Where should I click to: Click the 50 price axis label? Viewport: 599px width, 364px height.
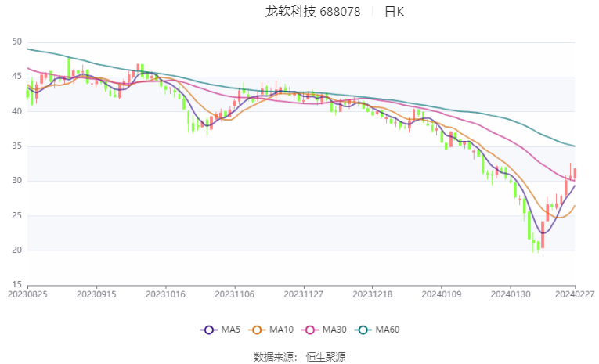(x=16, y=41)
